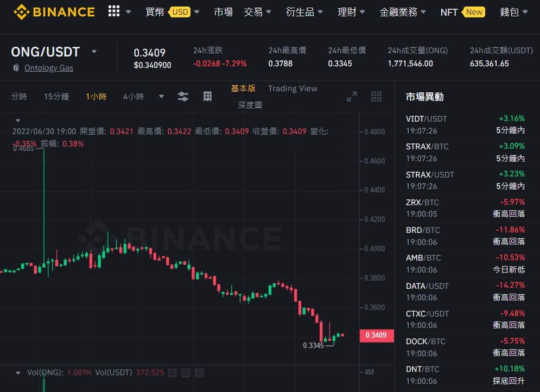The image size is (540, 392).
Task: Click 0.4000 price axis label
Action: 374,249
